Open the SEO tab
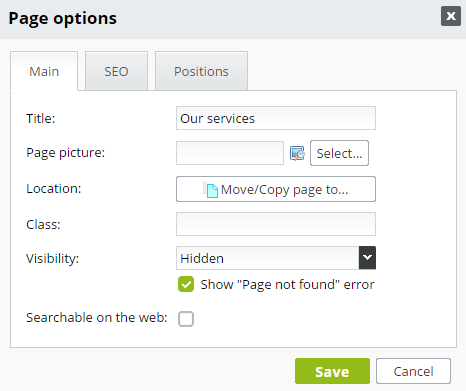The image size is (466, 391). [x=116, y=71]
